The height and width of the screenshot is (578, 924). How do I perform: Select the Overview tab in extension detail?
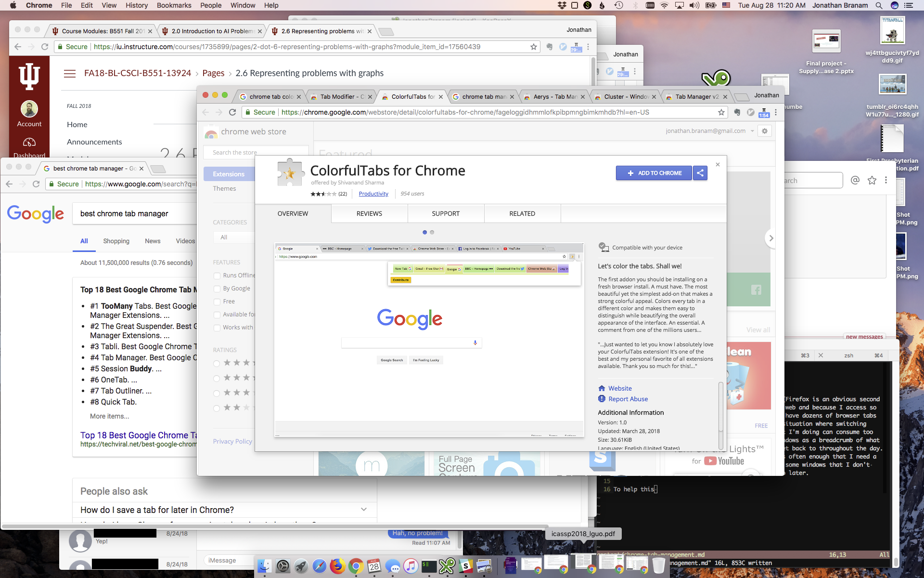pyautogui.click(x=293, y=214)
